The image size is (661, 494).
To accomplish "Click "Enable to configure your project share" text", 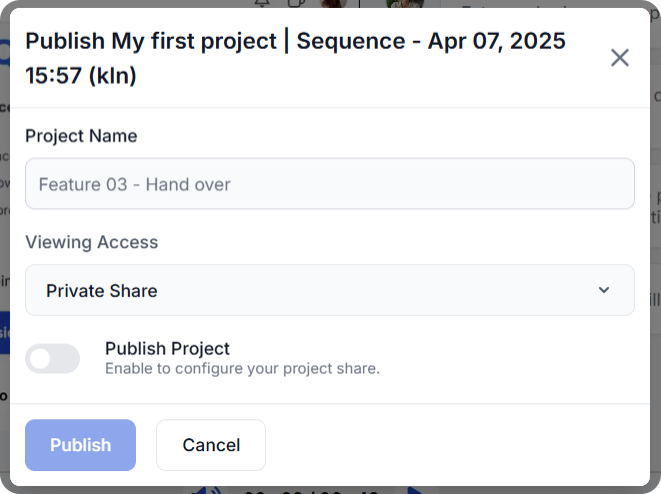I will click(x=242, y=368).
